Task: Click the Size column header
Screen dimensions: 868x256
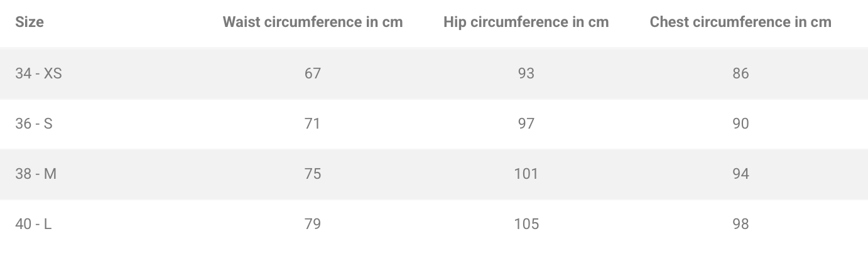Action: (x=30, y=23)
